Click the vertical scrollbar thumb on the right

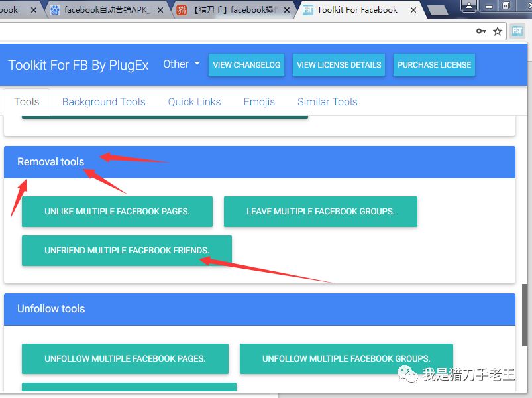[526, 315]
